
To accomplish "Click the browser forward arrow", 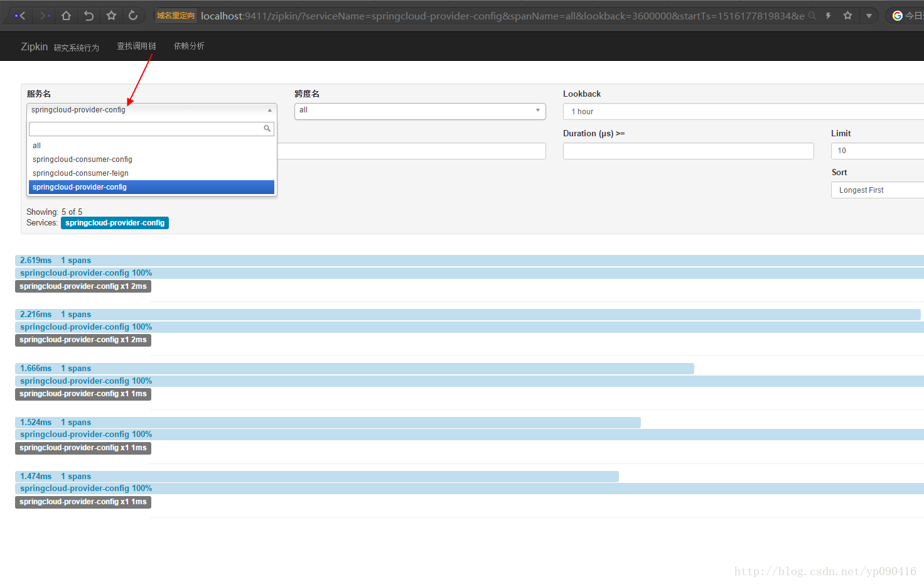I will [x=43, y=16].
